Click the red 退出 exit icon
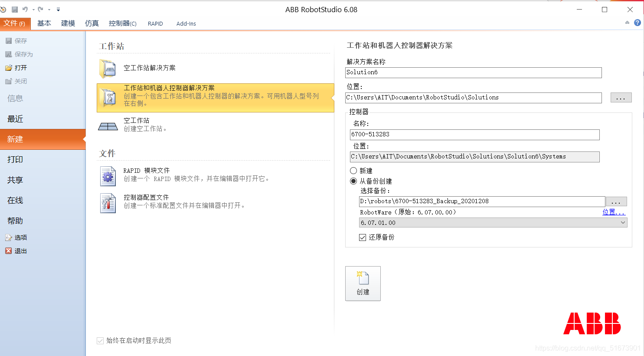Viewport: 644px width, 356px height. point(9,251)
